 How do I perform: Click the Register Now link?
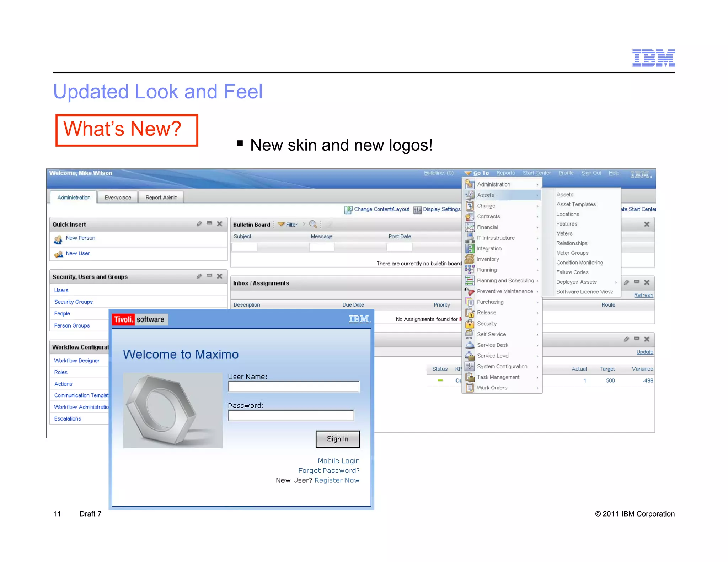pyautogui.click(x=337, y=480)
